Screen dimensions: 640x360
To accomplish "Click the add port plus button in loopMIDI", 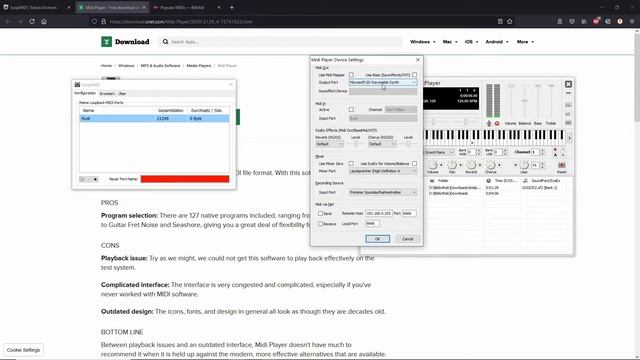I will tap(82, 179).
